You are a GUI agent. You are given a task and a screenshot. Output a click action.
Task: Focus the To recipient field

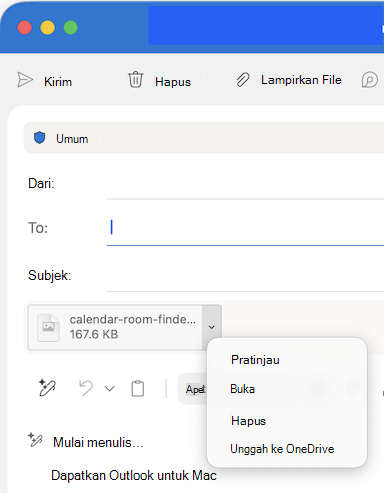click(245, 228)
